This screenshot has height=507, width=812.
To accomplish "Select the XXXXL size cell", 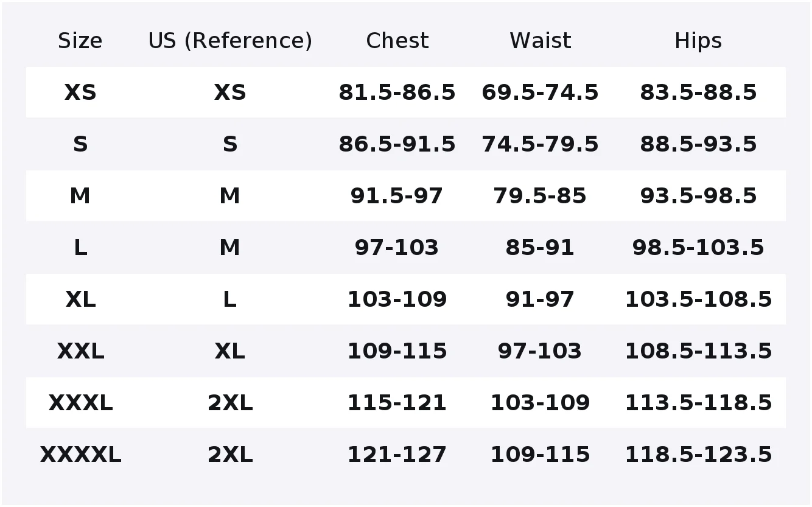I will 80,455.
